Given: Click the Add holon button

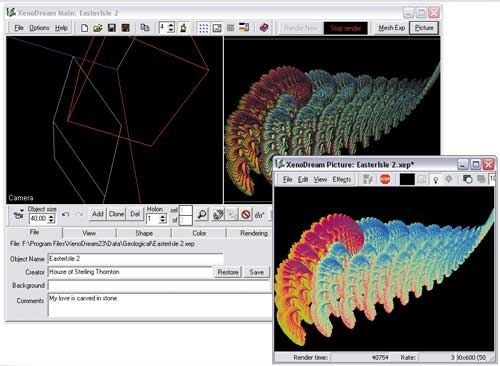Looking at the screenshot, I should [98, 214].
